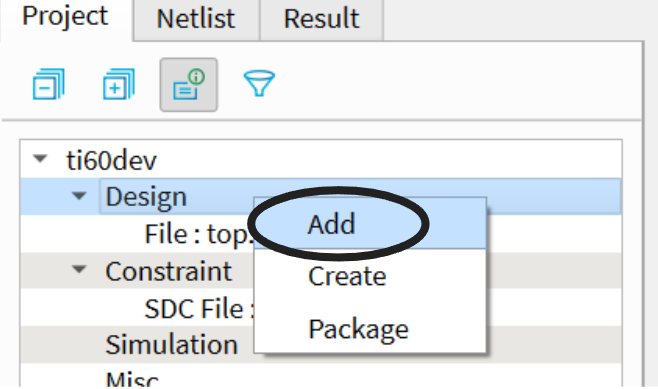Select the Design tree item
Image resolution: width=658 pixels, height=389 pixels.
pyautogui.click(x=146, y=196)
